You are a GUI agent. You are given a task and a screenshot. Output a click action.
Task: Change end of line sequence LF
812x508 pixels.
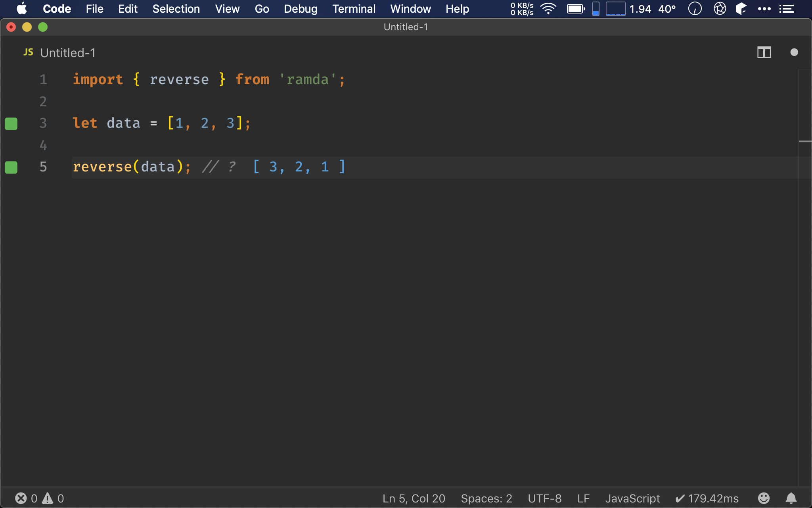coord(583,498)
